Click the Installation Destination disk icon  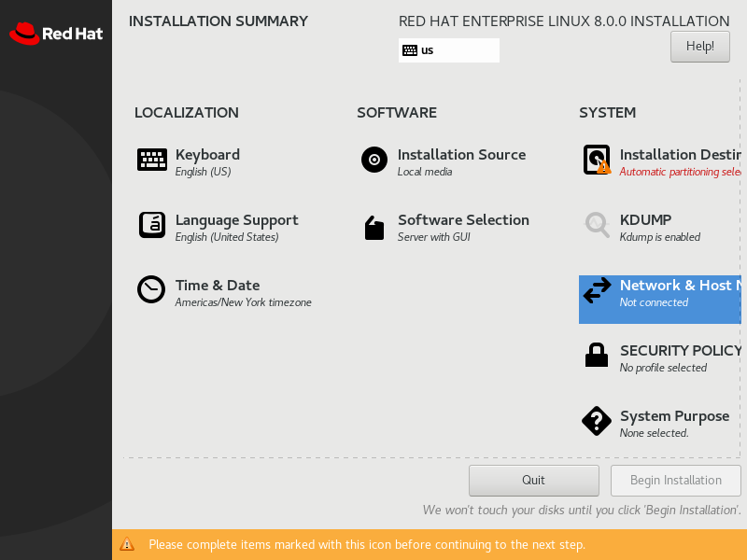(x=597, y=160)
